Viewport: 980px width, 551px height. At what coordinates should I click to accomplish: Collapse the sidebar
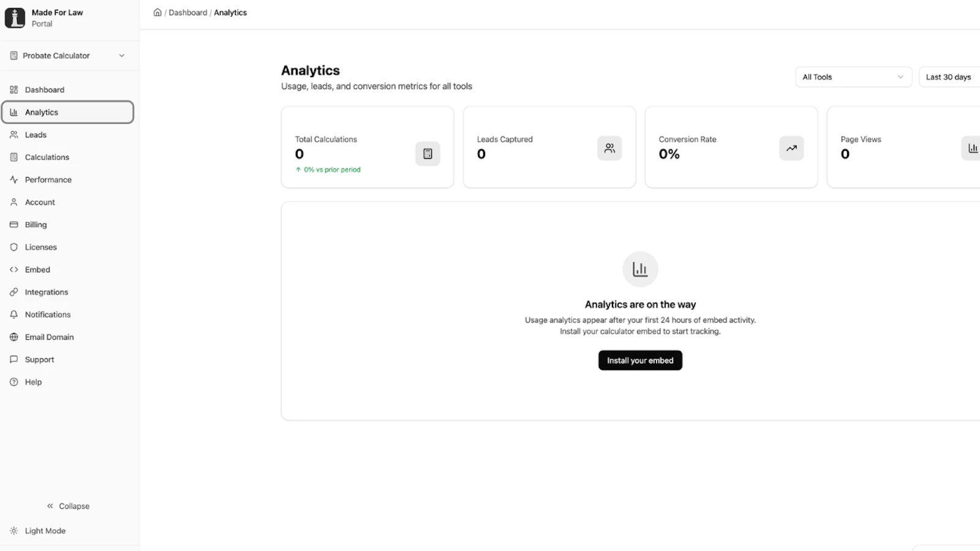68,506
